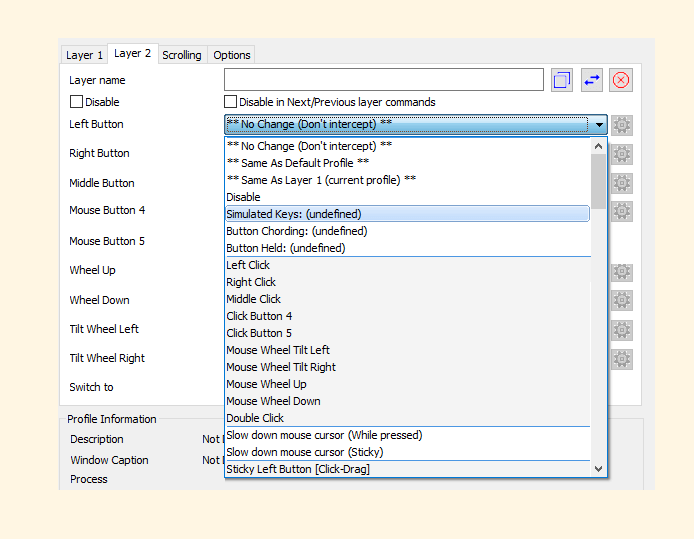The width and height of the screenshot is (694, 539).
Task: Click the red clear layer icon
Action: click(x=621, y=80)
